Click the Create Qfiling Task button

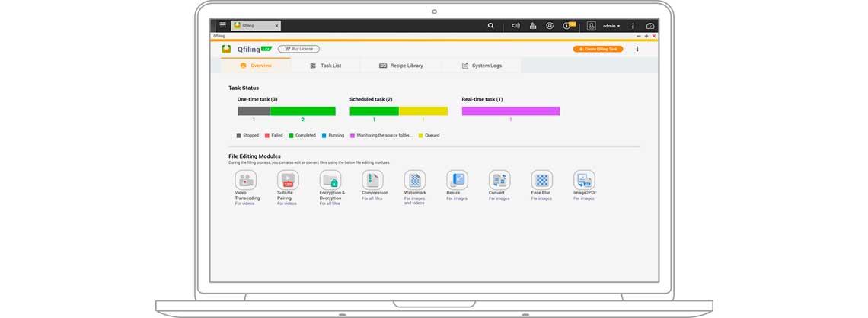[598, 49]
